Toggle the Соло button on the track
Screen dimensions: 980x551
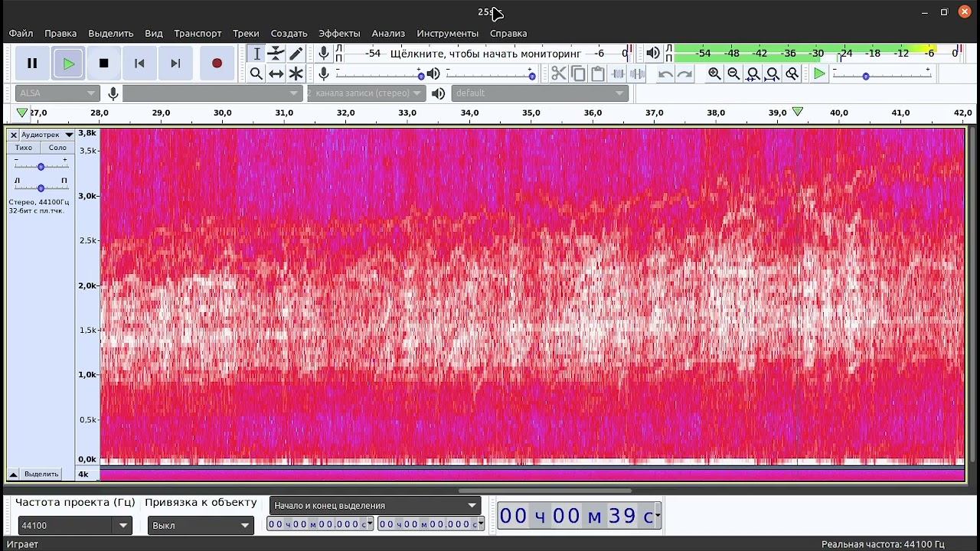coord(57,148)
